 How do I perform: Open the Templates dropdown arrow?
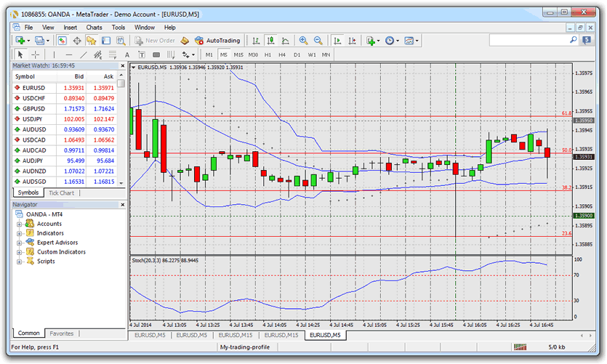tap(417, 41)
